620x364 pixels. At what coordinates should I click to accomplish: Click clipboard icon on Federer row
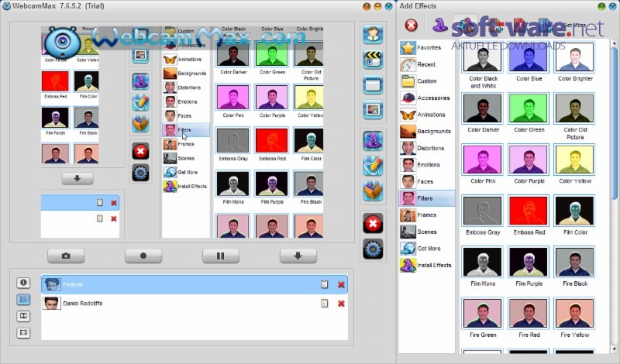tap(324, 284)
